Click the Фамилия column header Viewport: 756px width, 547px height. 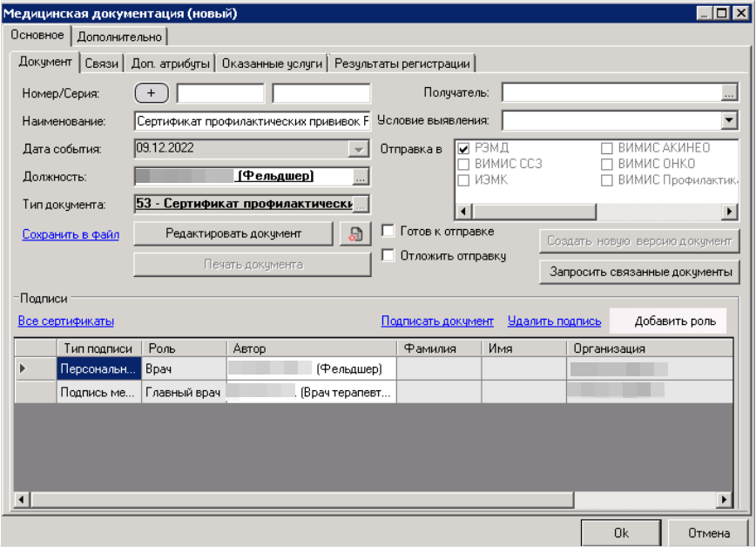click(439, 348)
